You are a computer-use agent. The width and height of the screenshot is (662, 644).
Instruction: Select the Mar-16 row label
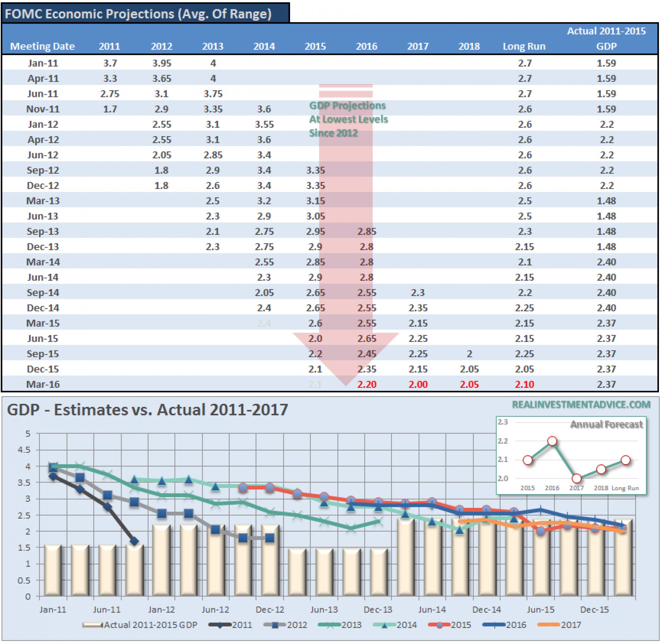click(43, 385)
